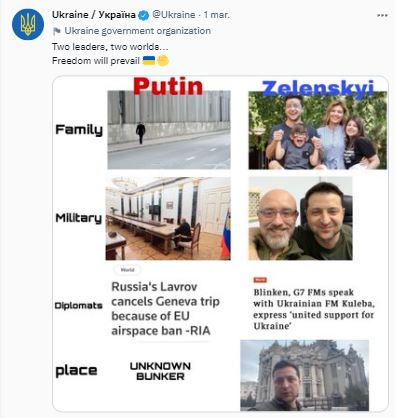Click the Ukraine trident profile avatar
Viewport: 395px width, 418px height.
[x=28, y=24]
